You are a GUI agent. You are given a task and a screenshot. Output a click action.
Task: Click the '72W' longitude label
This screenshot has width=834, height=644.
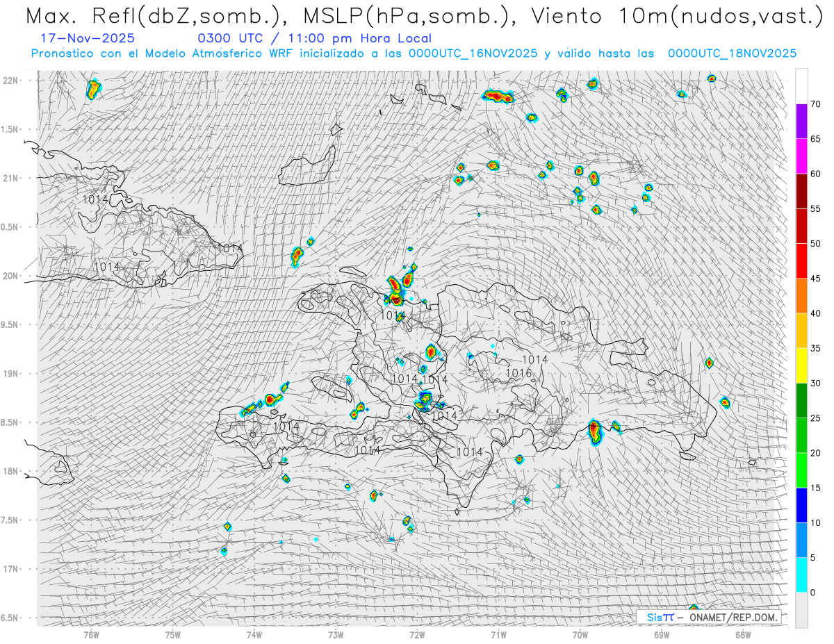pyautogui.click(x=417, y=634)
